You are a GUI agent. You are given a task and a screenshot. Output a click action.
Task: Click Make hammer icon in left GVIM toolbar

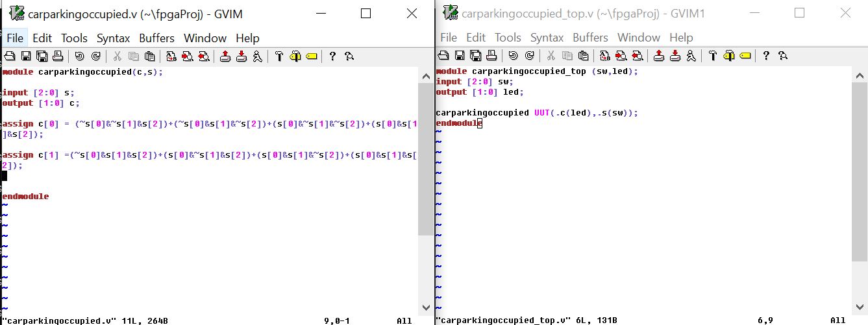(279, 56)
